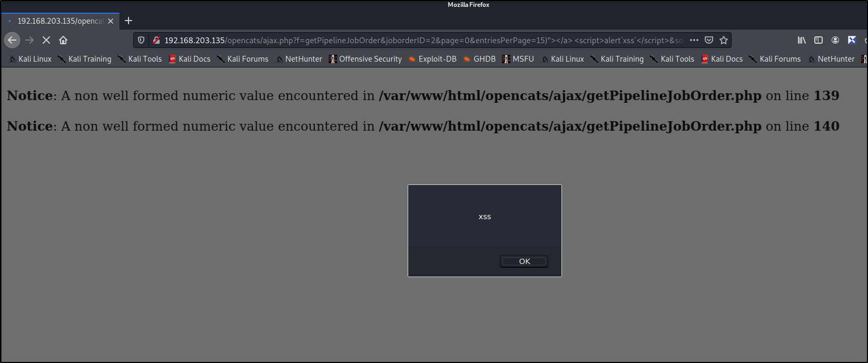868x363 pixels.
Task: Go back using the Back arrow button
Action: (12, 40)
